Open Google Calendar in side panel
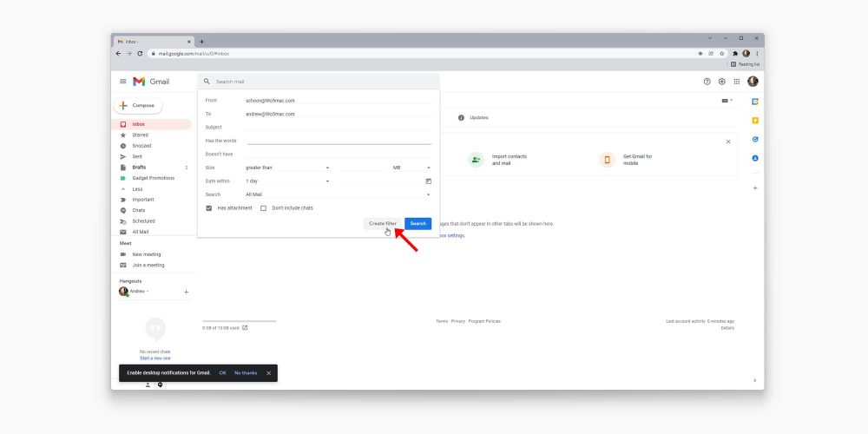The height and width of the screenshot is (434, 868). [755, 102]
